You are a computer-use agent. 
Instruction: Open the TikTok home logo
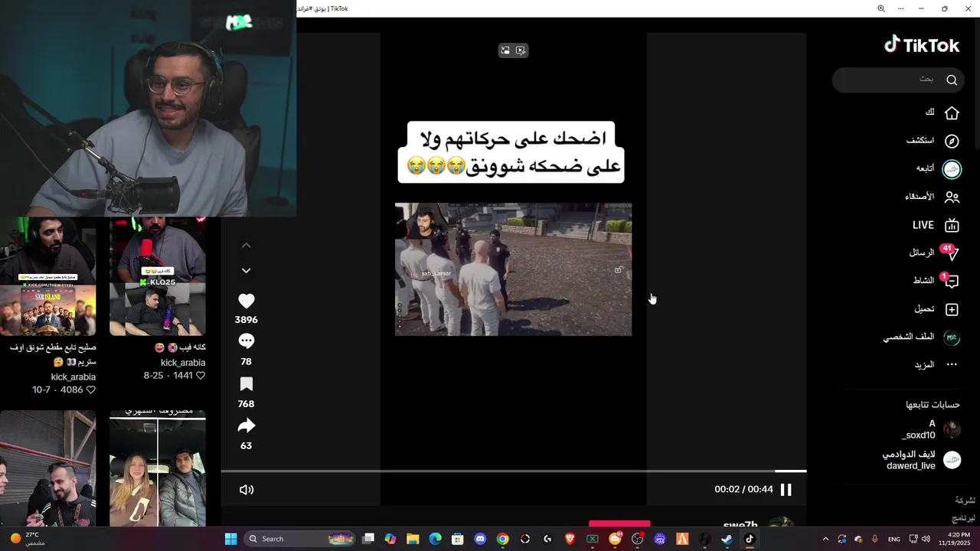pyautogui.click(x=922, y=45)
